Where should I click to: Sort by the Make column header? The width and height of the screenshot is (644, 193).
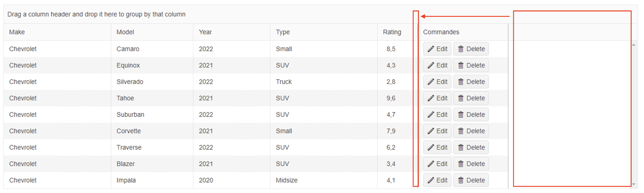17,32
